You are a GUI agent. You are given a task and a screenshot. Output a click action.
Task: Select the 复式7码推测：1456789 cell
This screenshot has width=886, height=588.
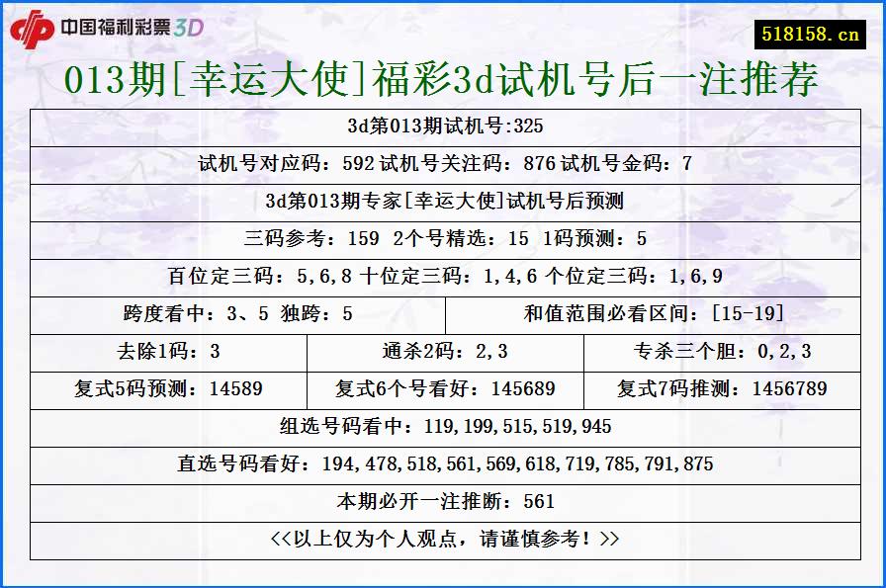click(722, 389)
